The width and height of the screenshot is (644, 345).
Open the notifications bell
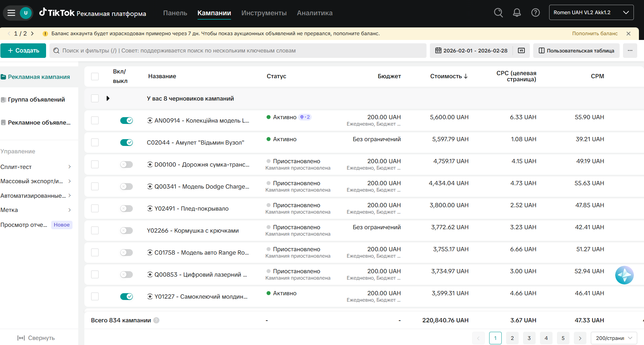pyautogui.click(x=517, y=13)
